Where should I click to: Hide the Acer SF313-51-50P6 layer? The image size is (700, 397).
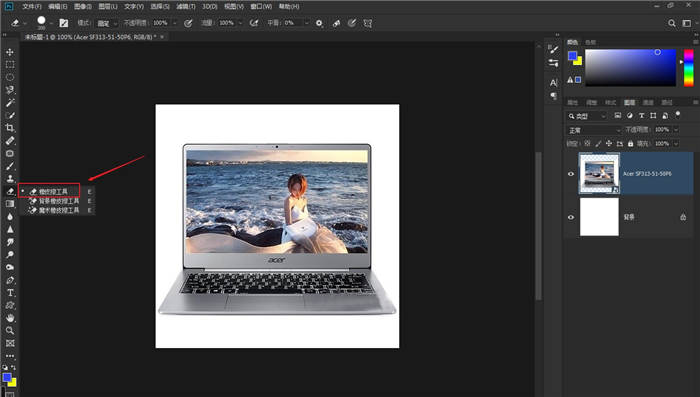[571, 174]
